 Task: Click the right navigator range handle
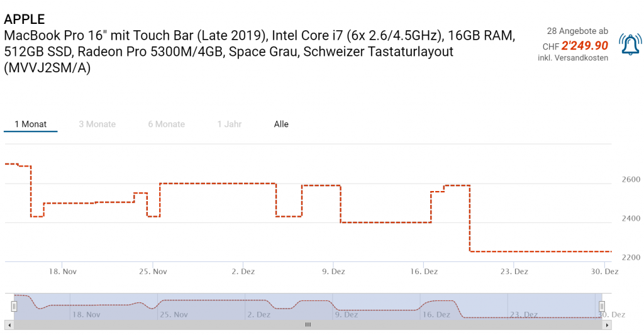coord(602,306)
